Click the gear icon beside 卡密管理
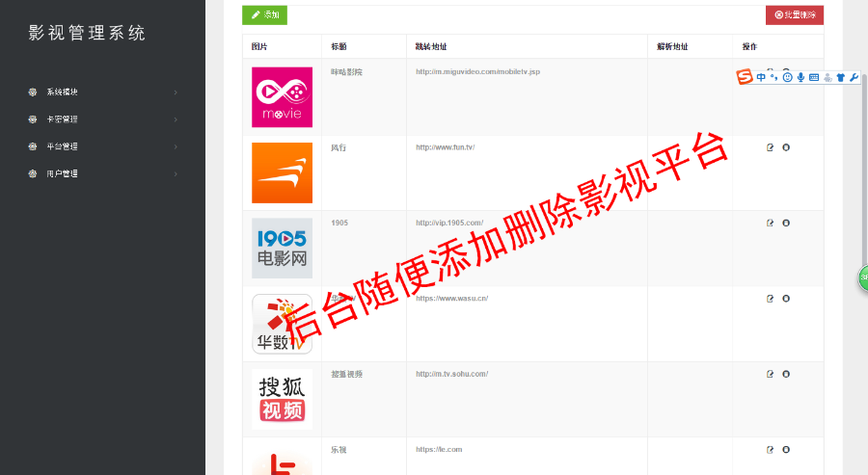868x475 pixels. (33, 119)
